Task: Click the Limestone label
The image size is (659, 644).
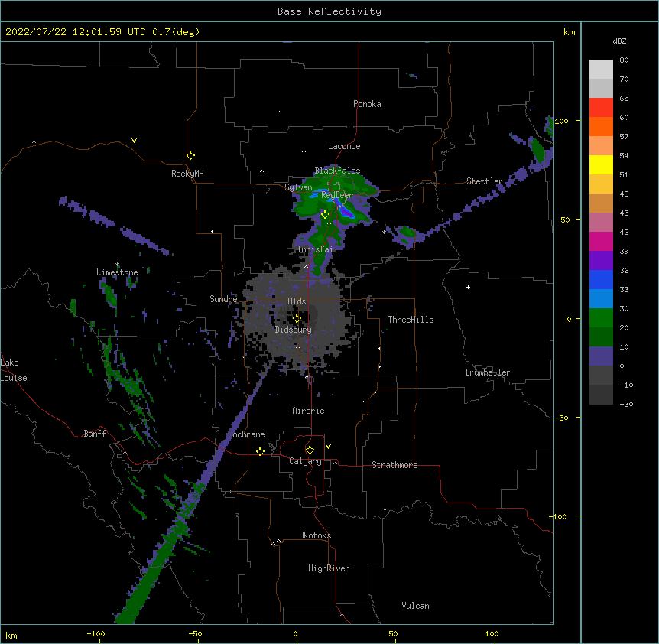Action: [117, 272]
